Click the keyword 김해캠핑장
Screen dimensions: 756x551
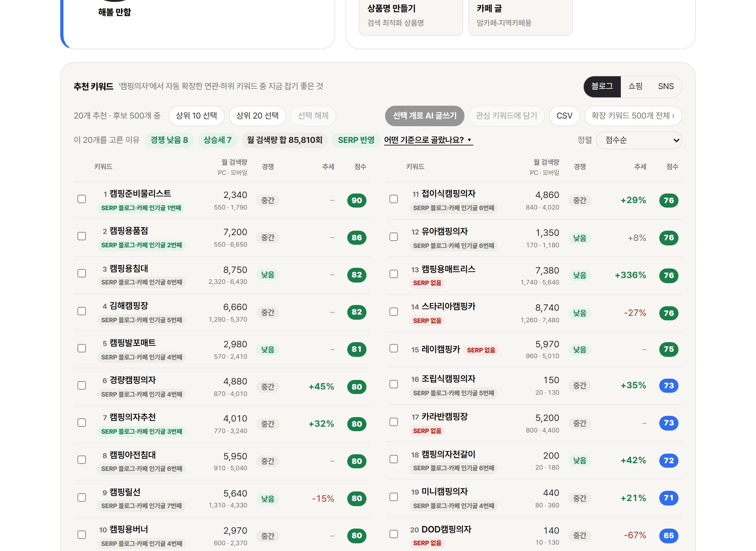(x=128, y=306)
